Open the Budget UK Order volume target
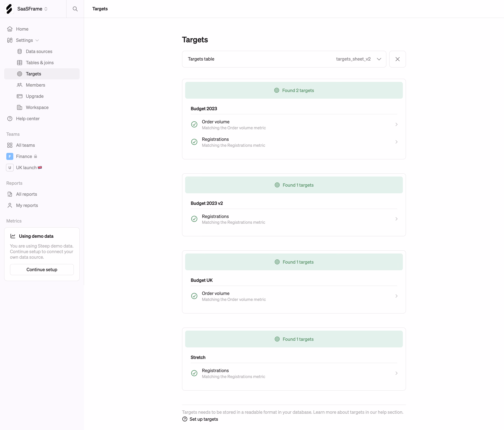This screenshot has width=504, height=430. (294, 296)
